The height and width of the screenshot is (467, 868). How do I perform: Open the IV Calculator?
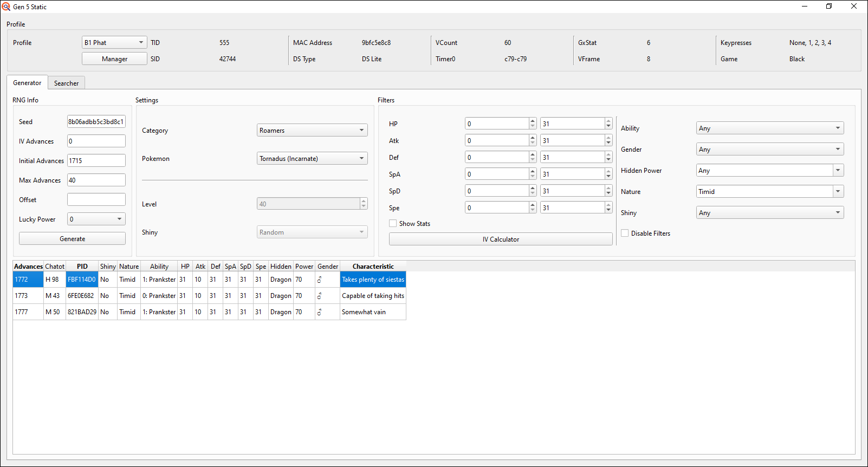coord(501,239)
